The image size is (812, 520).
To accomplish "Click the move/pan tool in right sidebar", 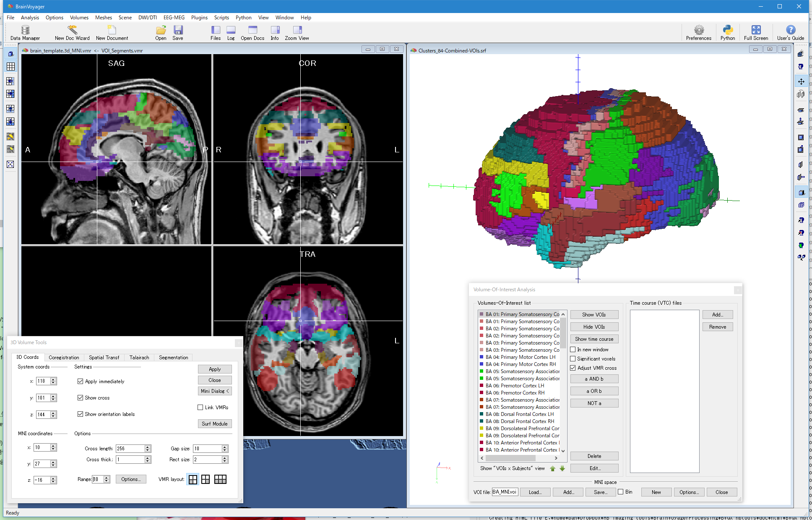I will (801, 81).
